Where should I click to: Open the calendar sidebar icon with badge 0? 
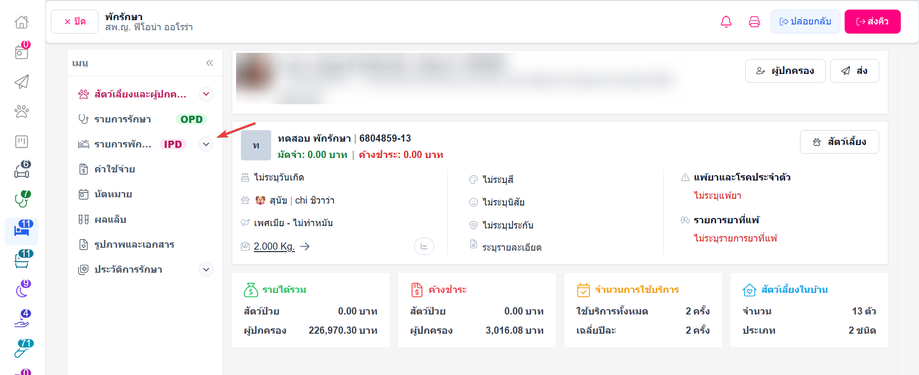[x=21, y=51]
